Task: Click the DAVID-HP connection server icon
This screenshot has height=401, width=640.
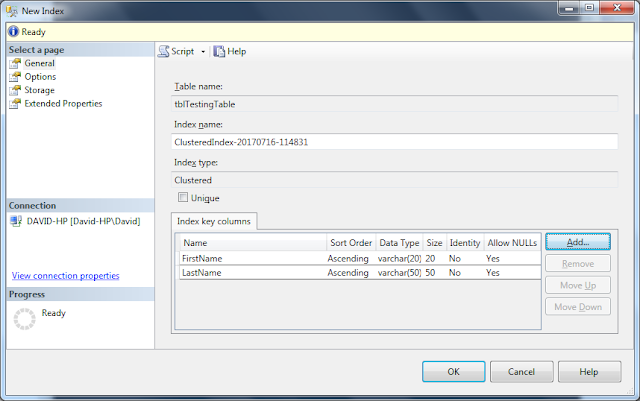Action: click(x=16, y=221)
